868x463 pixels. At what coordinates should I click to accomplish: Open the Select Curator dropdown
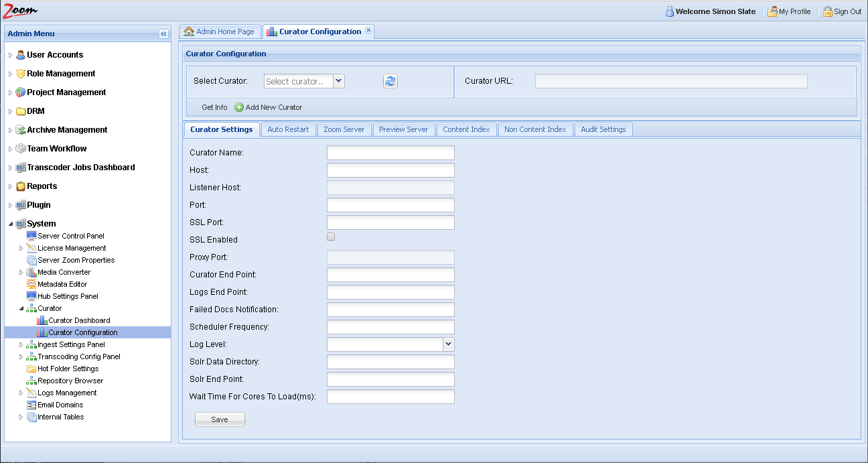pyautogui.click(x=339, y=81)
